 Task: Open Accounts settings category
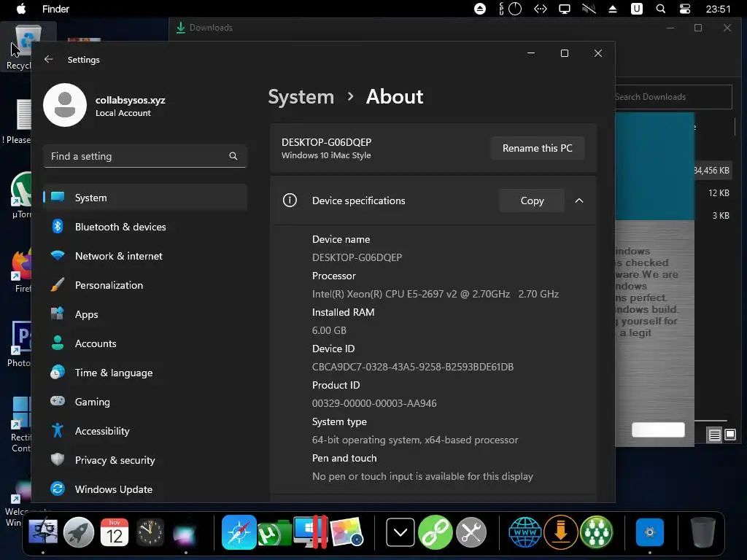(145, 343)
